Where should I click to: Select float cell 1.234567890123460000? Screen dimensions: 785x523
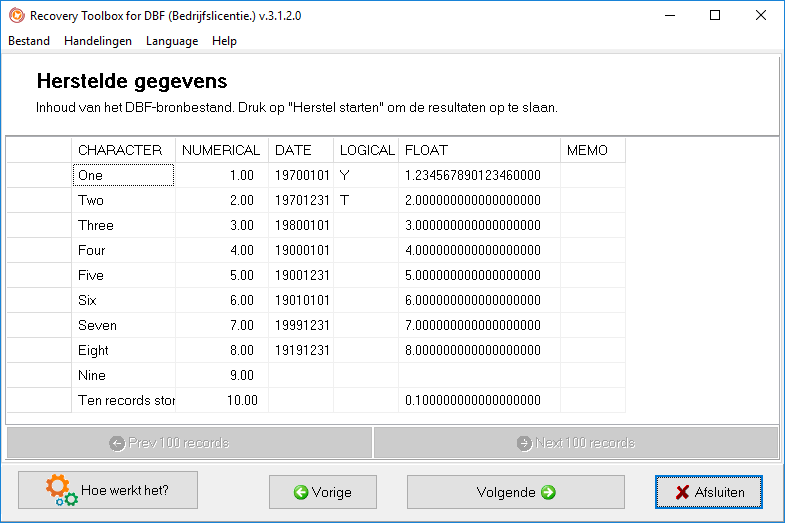pos(479,175)
